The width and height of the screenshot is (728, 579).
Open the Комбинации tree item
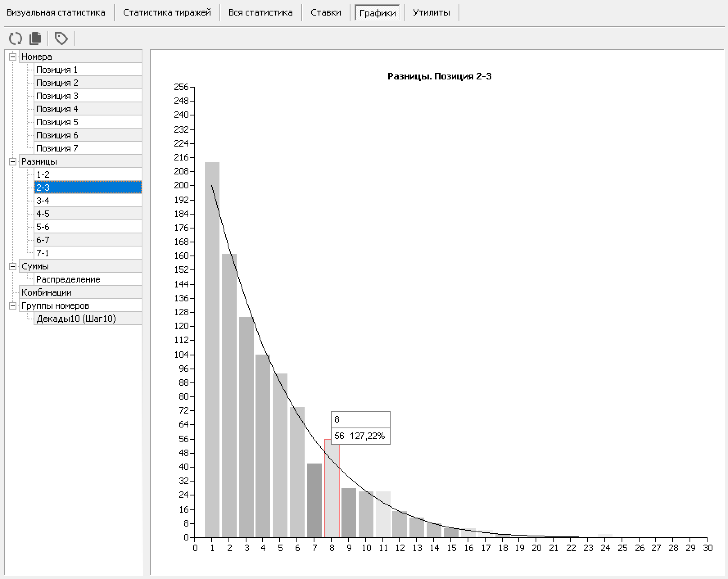click(46, 292)
